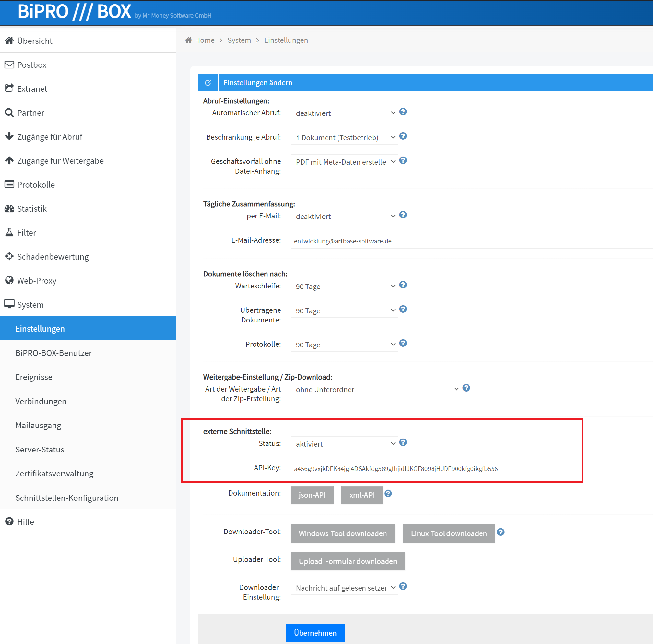Open Übersicht in the sidebar
Screen dimensions: 653x644
coord(88,41)
